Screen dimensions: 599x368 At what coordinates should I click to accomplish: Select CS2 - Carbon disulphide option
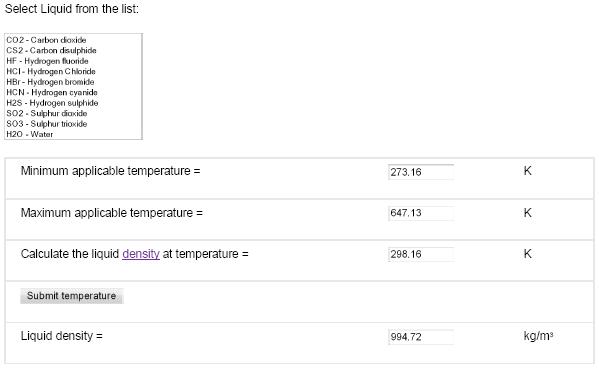51,50
